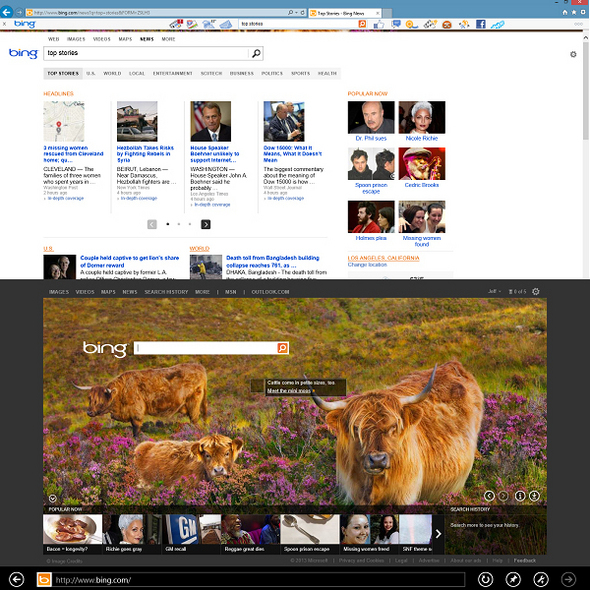
Task: Click the back button in the Metro IE bar
Action: click(16, 579)
